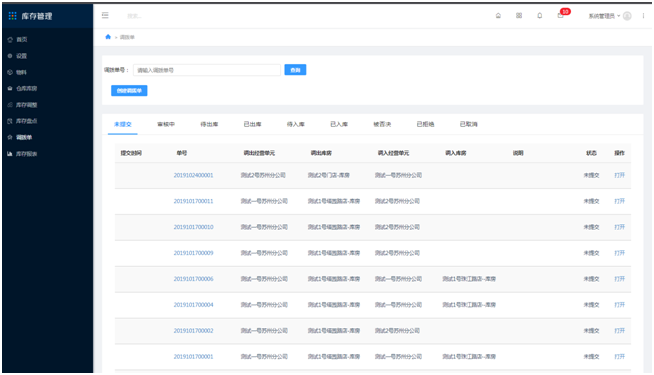Open the vertical three-dot more menu
654x375 pixels.
tap(643, 16)
